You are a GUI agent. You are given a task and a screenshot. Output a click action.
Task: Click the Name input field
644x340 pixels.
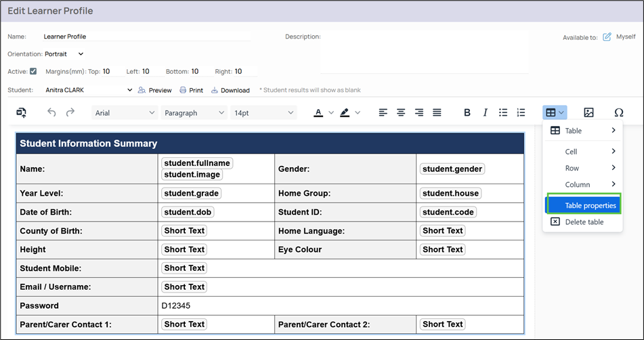[146, 37]
